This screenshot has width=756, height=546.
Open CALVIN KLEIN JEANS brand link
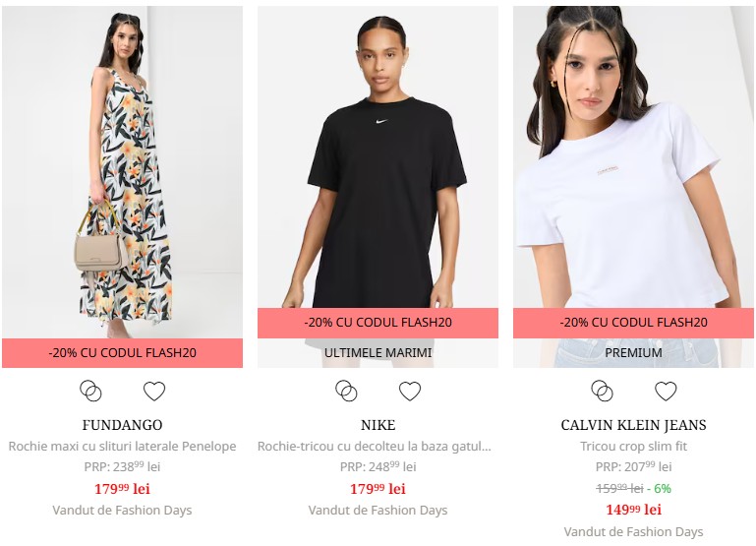point(633,425)
